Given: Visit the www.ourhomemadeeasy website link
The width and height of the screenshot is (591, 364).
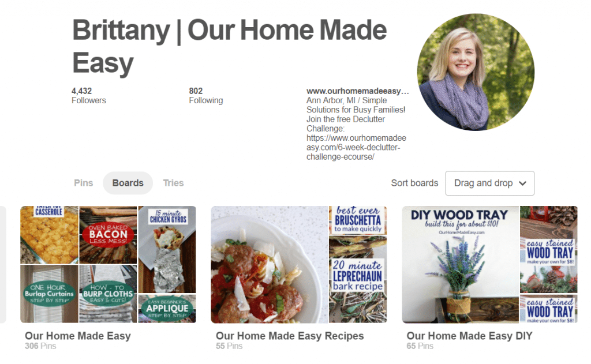Looking at the screenshot, I should tap(357, 91).
